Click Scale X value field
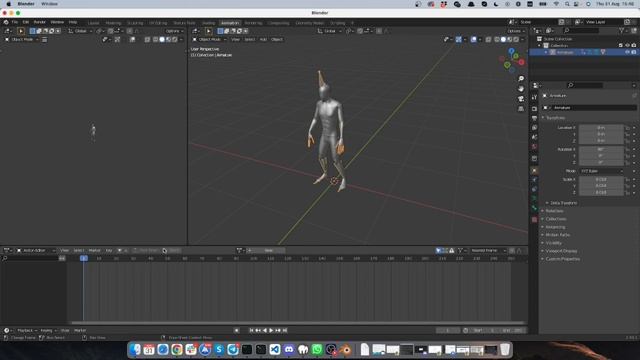Screen dimensions: 640x360 (601, 179)
